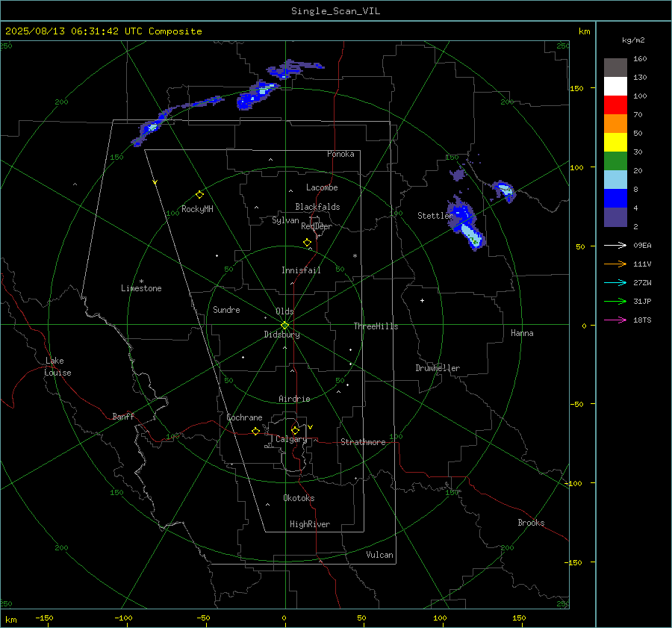Viewport: 672px width, 628px height.
Task: Select the yellow diamond marker below RedDeer
Action: click(307, 242)
